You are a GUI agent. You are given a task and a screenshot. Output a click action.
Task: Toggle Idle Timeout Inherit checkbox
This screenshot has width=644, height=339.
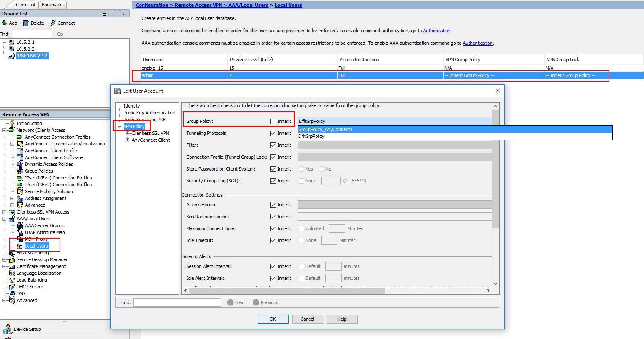coord(273,240)
